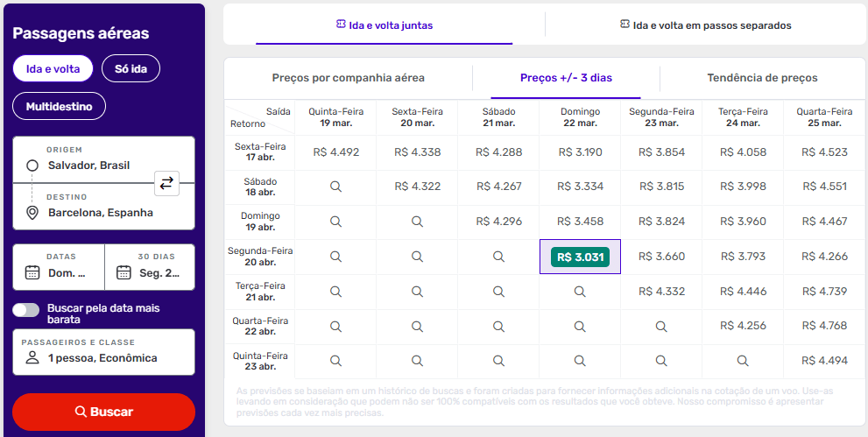This screenshot has height=437, width=868.
Task: Open the departure date picker
Action: pos(59,267)
